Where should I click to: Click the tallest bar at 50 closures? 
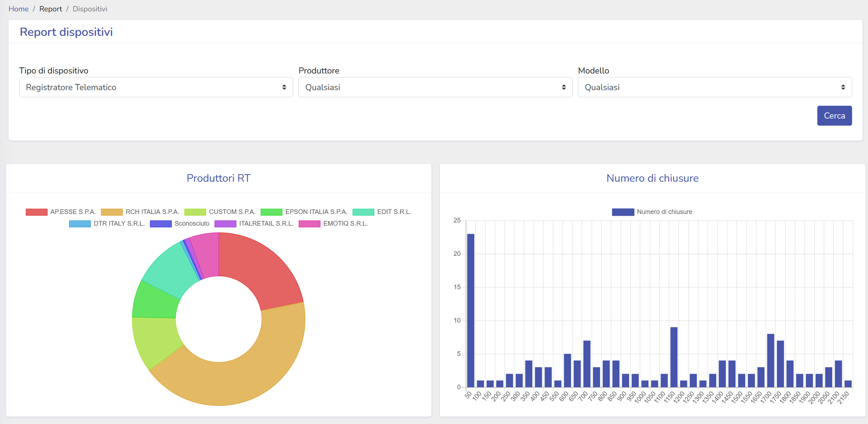click(x=471, y=311)
